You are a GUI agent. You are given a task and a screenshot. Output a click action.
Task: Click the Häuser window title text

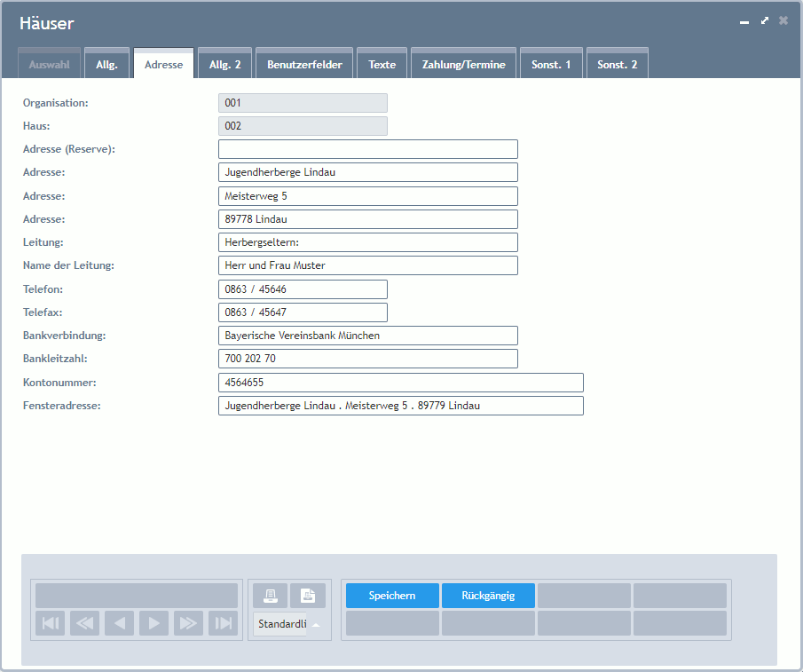47,23
